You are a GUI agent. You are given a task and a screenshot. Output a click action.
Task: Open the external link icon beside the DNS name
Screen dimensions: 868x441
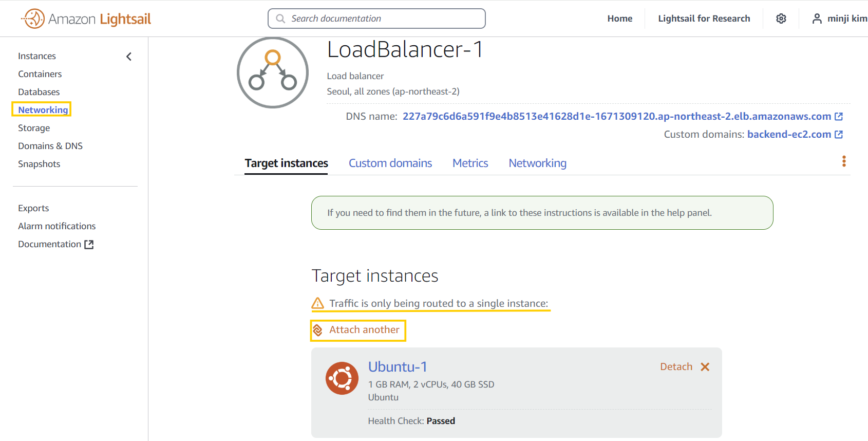839,117
